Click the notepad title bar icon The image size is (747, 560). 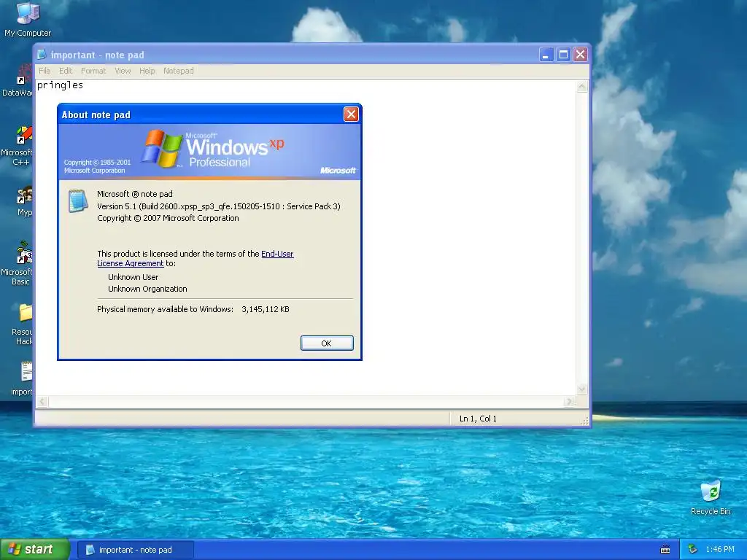coord(42,55)
